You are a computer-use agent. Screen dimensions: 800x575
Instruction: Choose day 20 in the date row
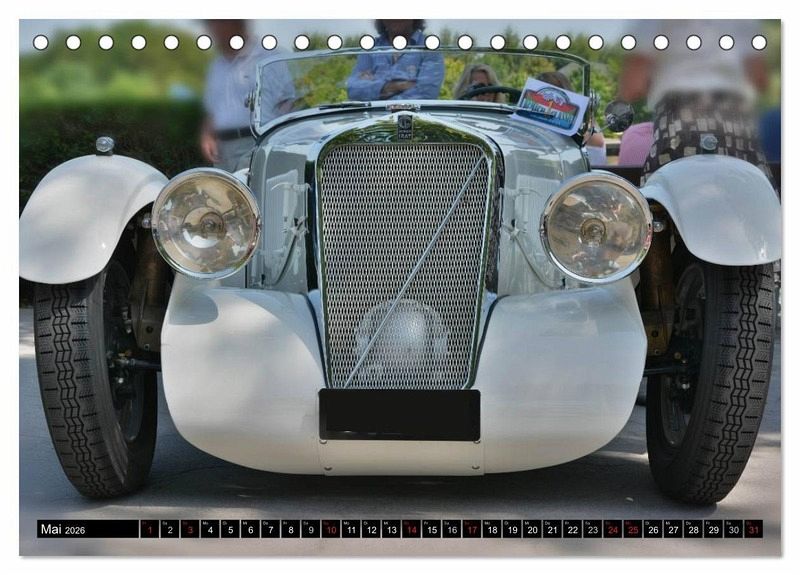point(533,529)
